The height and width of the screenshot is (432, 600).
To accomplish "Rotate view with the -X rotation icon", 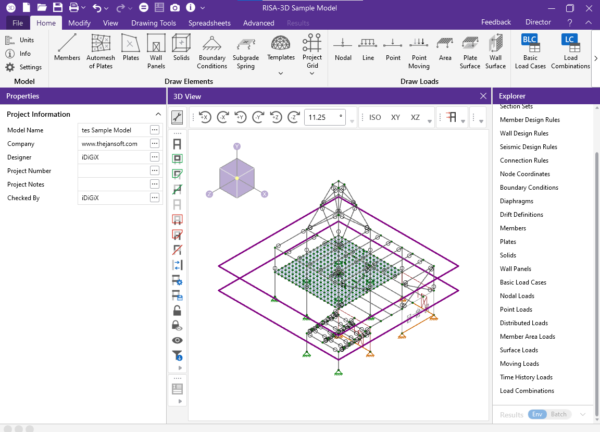I will [x=223, y=117].
